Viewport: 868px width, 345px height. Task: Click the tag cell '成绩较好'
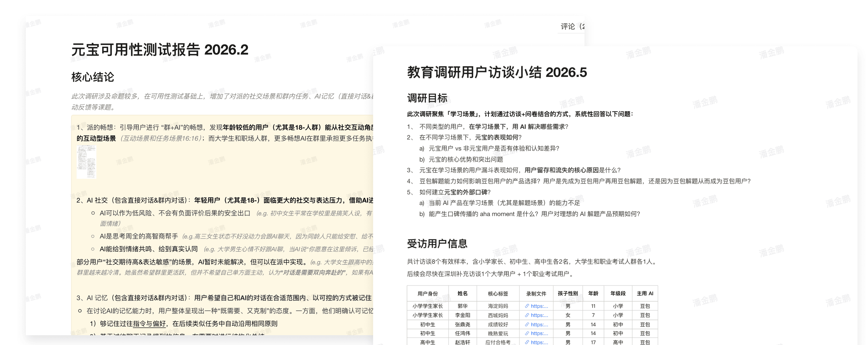pyautogui.click(x=498, y=324)
